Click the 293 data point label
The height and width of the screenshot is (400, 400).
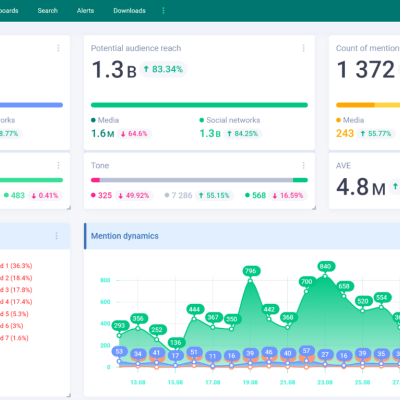tap(119, 326)
